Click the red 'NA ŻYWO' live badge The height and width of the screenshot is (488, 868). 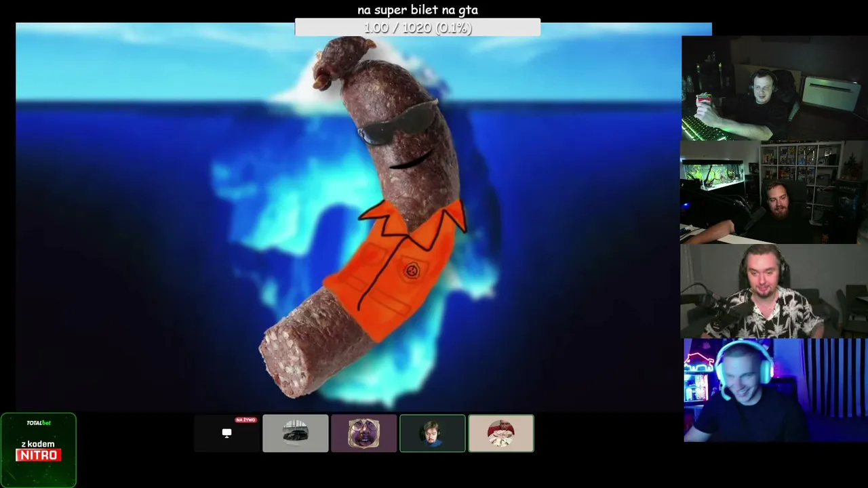[245, 420]
